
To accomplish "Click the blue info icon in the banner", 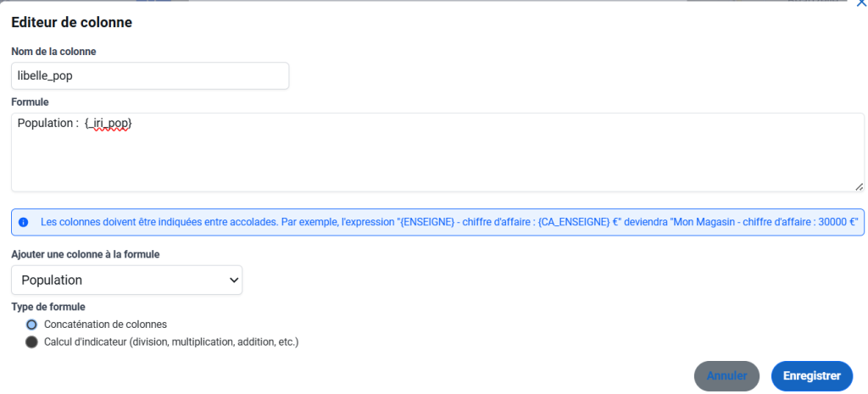I will tap(23, 223).
